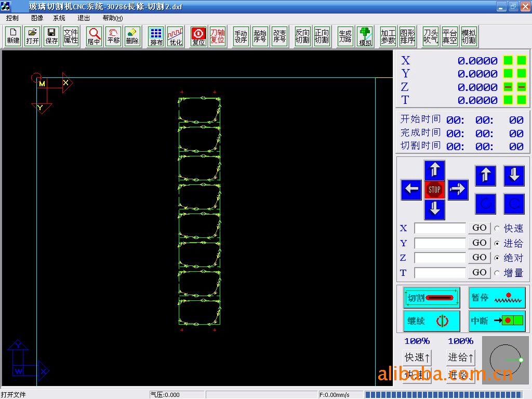Start 模拟 (simulation) green icon
The height and width of the screenshot is (399, 532).
click(365, 36)
